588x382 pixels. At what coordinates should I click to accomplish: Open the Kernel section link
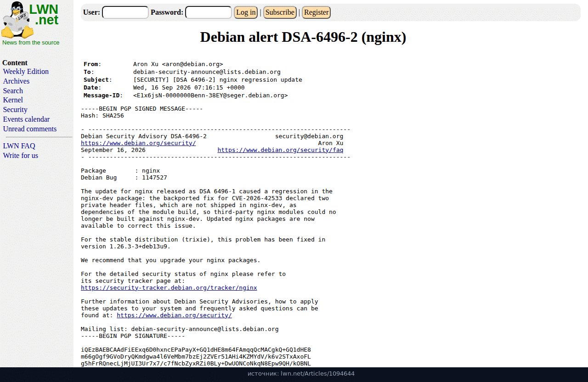[x=13, y=100]
